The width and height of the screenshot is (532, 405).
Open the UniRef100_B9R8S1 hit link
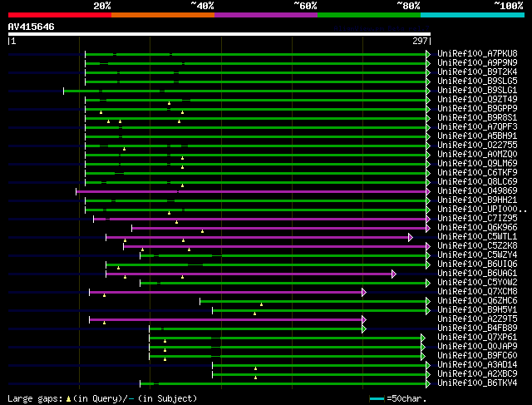[477, 118]
